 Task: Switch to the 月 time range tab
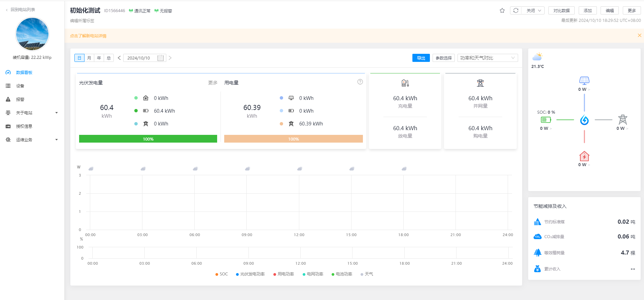(x=89, y=58)
